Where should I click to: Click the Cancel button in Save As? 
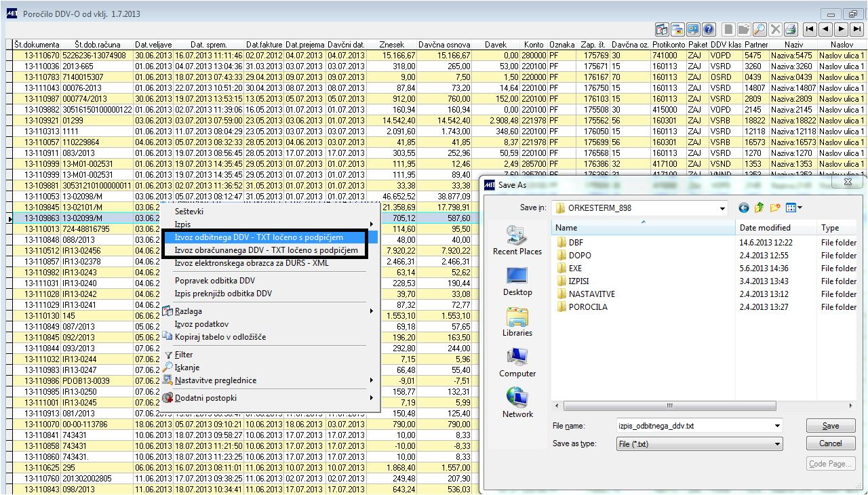pyautogui.click(x=830, y=443)
